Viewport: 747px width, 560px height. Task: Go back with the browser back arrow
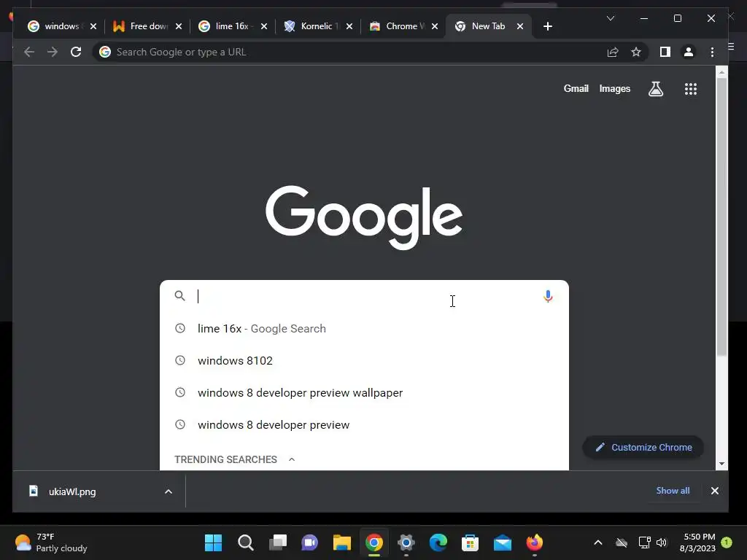tap(29, 52)
